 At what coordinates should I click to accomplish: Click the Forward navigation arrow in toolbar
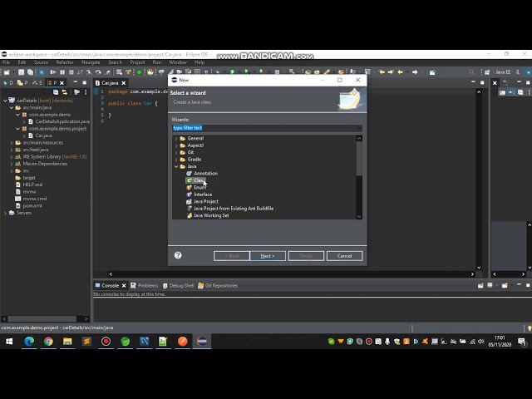tap(415, 72)
